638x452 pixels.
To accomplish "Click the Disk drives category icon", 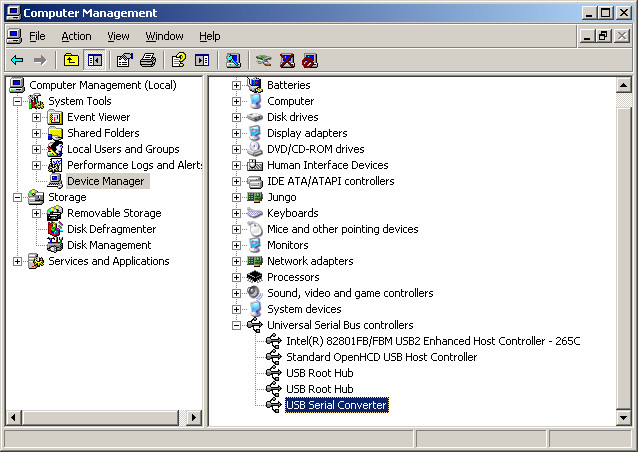I will (255, 117).
